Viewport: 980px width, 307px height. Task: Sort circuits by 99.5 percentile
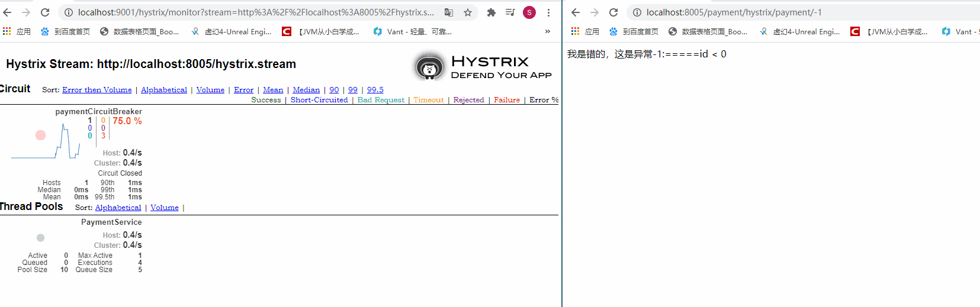coord(375,90)
